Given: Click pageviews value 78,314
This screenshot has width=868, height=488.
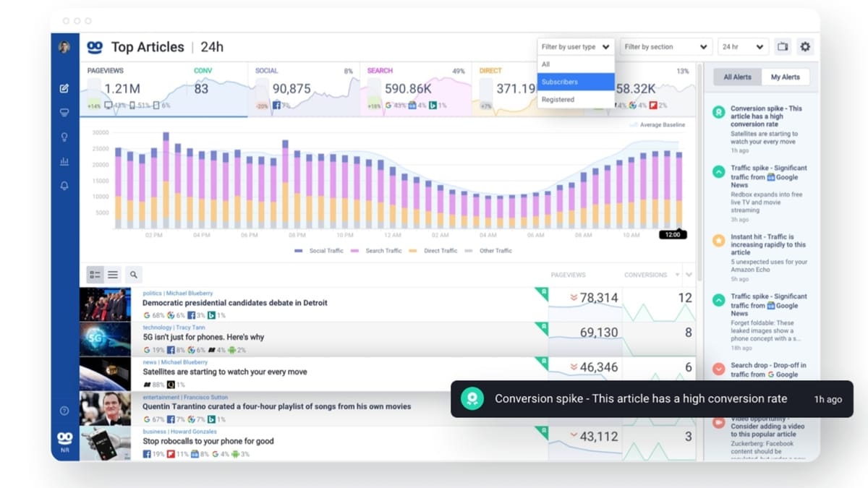Looking at the screenshot, I should pos(599,298).
